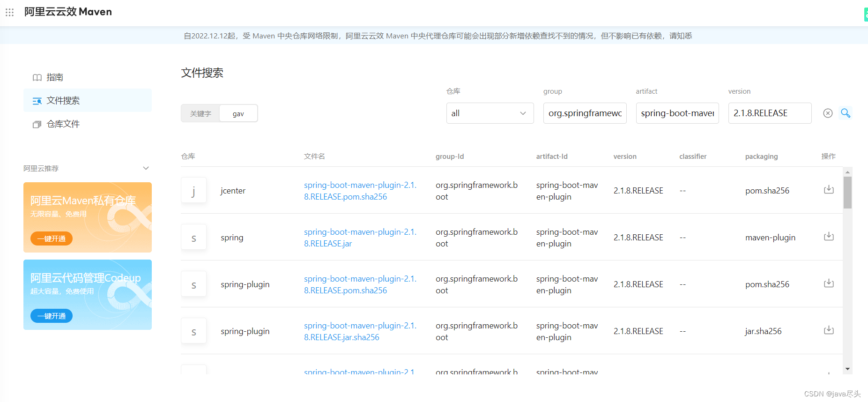
Task: Click the results table scrollbar thumb
Action: pos(847,192)
